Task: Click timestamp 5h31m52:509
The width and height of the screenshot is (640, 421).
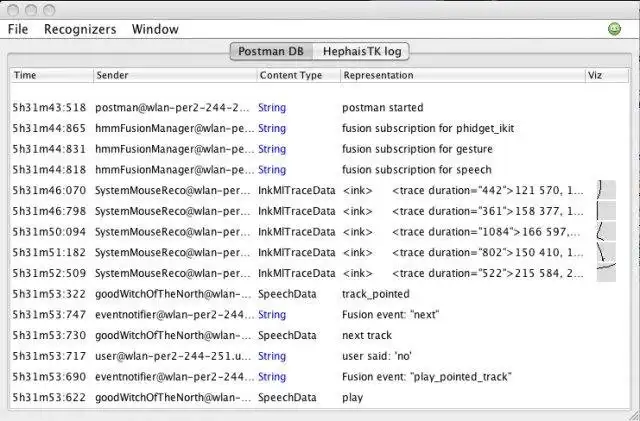Action: [x=49, y=273]
